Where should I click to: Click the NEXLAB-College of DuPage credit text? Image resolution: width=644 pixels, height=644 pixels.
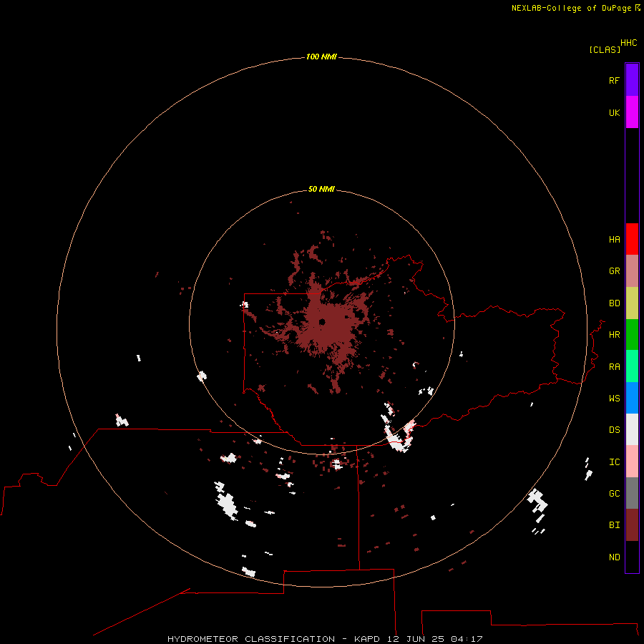tap(571, 8)
